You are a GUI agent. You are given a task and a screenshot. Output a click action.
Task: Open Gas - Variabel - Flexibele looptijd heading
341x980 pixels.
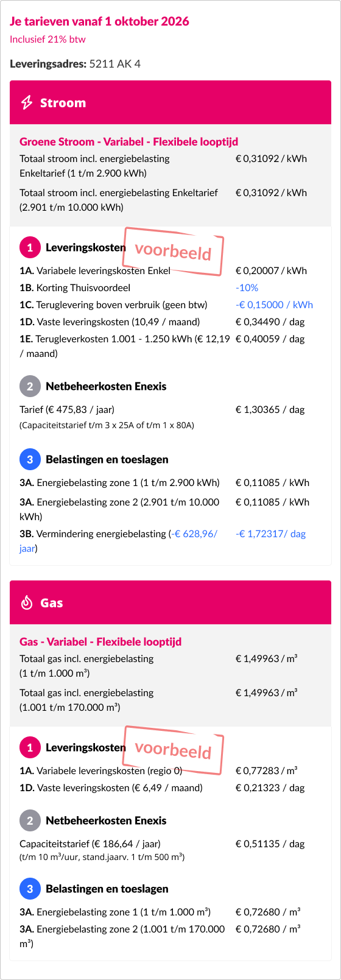(x=100, y=642)
